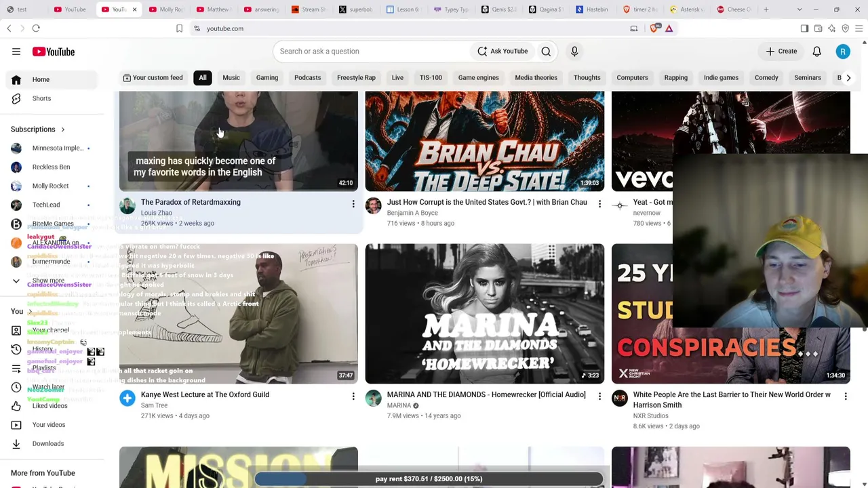Open a new browser tab
The width and height of the screenshot is (868, 488).
[x=766, y=9]
